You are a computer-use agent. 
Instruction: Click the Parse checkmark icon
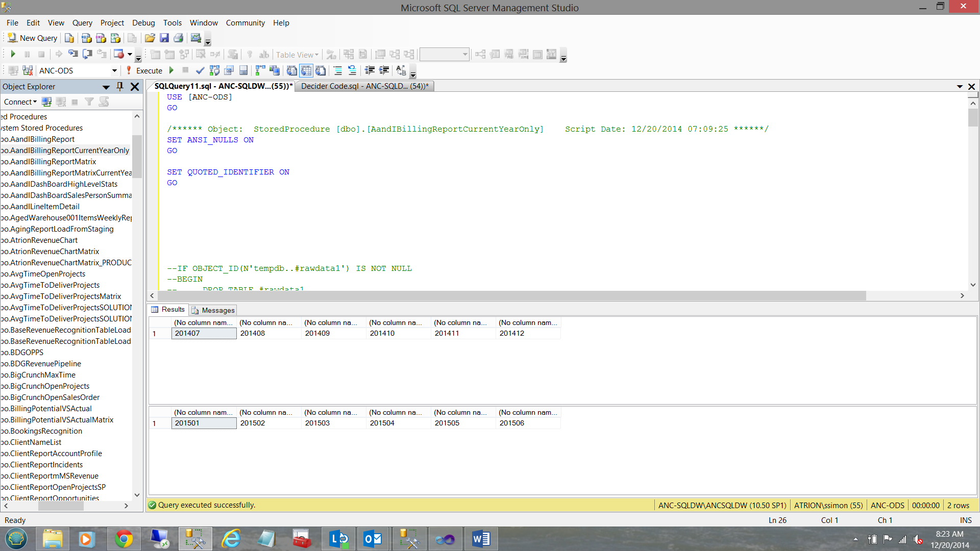pyautogui.click(x=200, y=70)
